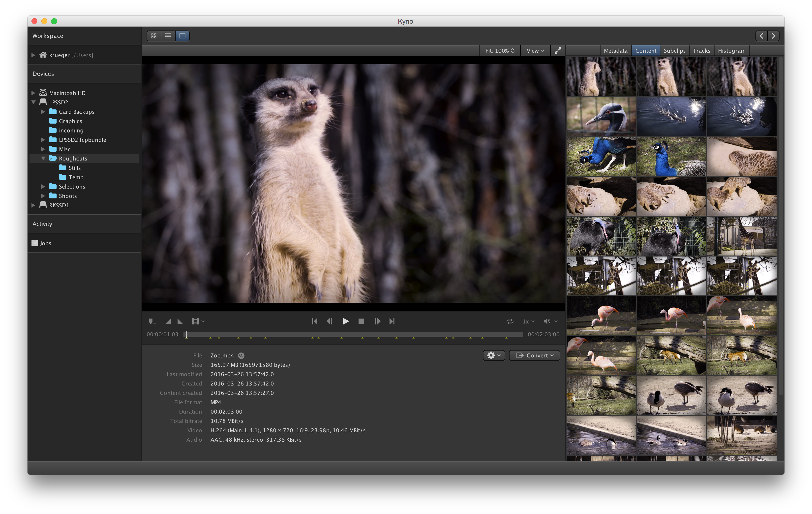Step one frame backward
The height and width of the screenshot is (514, 812).
[x=330, y=321]
